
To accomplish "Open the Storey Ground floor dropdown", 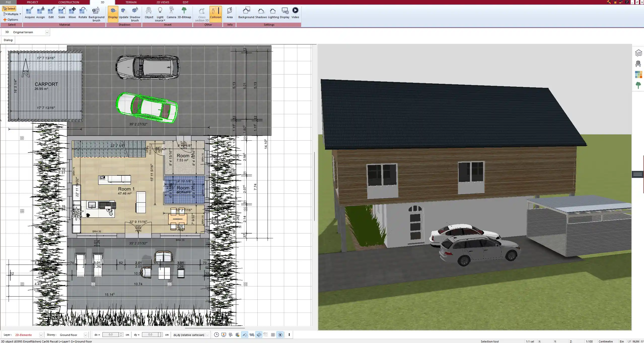I will 85,335.
